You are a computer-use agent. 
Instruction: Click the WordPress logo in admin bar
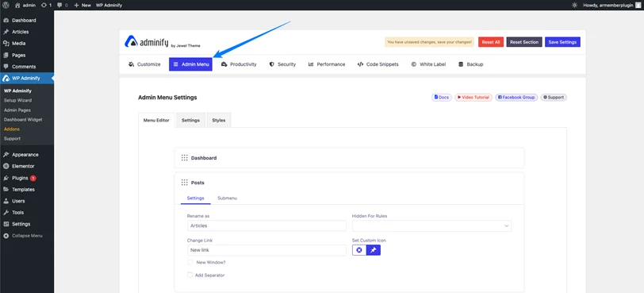(x=6, y=5)
